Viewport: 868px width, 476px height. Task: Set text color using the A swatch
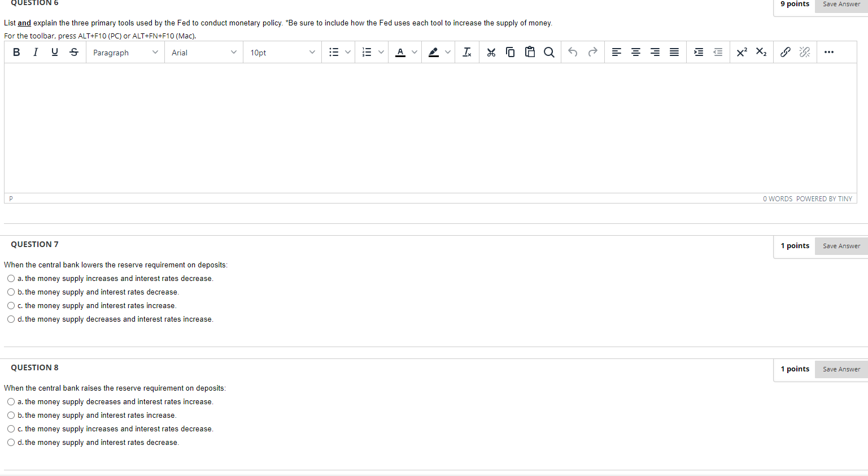(400, 53)
